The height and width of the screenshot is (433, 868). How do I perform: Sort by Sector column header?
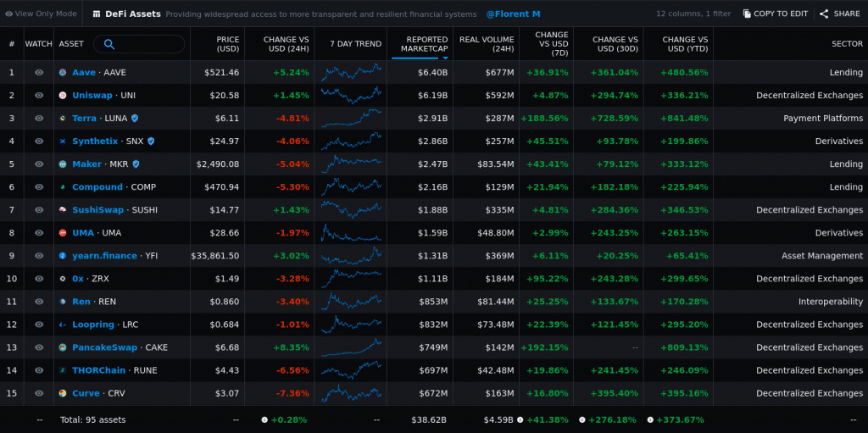pos(847,44)
